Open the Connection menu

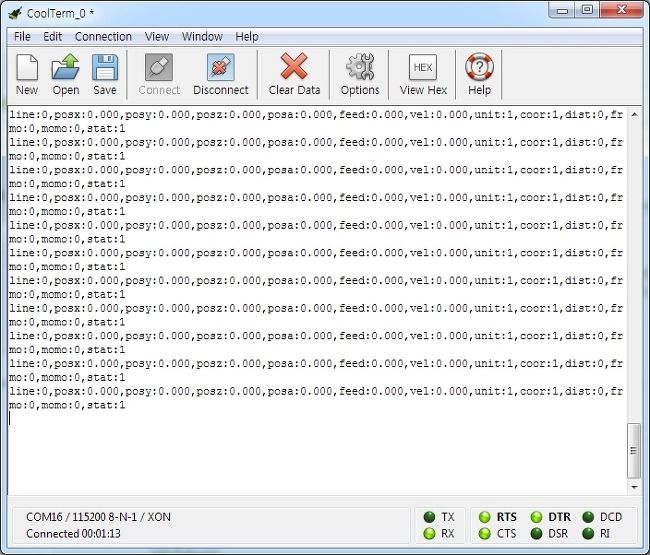pos(103,36)
